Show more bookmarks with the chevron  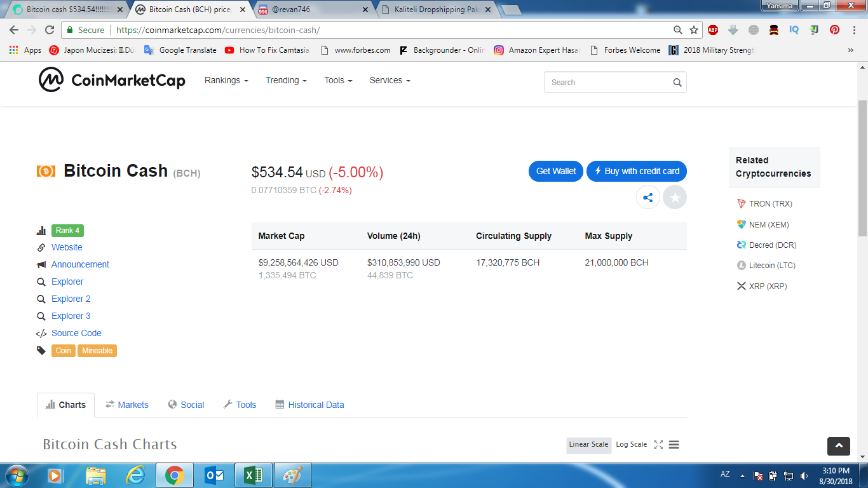click(x=850, y=50)
